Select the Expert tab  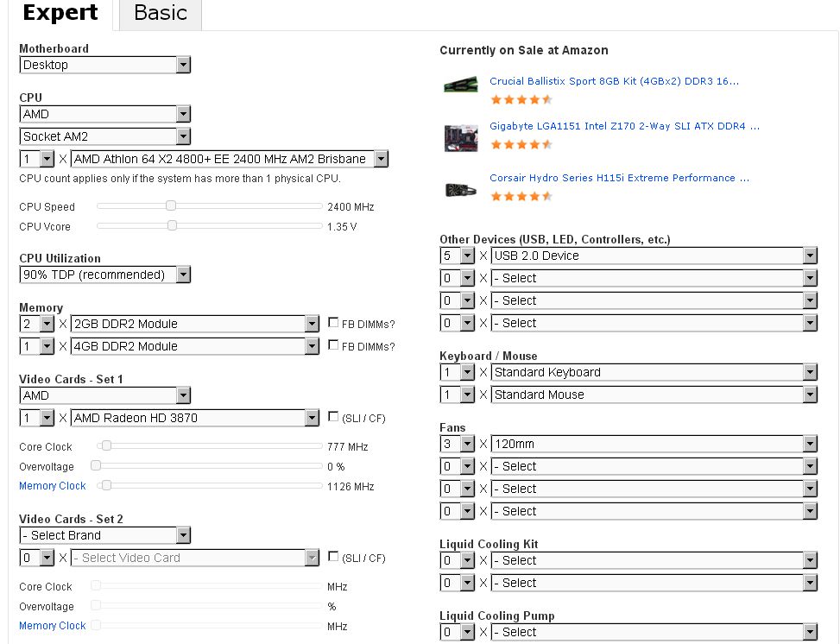(x=60, y=13)
